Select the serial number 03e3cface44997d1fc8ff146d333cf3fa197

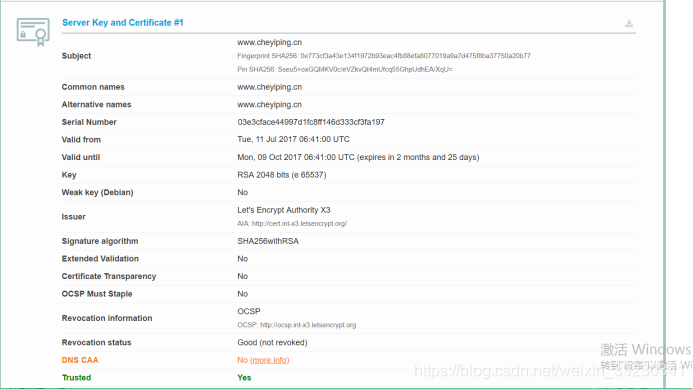311,122
